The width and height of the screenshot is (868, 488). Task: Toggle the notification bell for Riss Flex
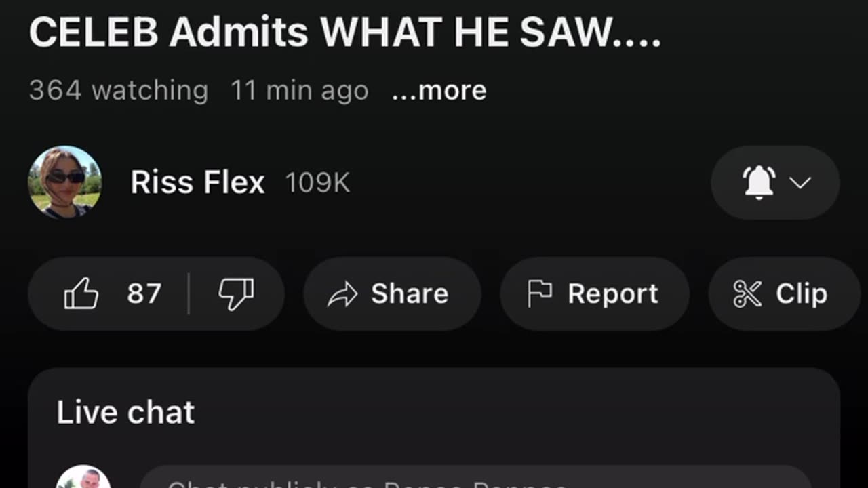[x=759, y=182]
